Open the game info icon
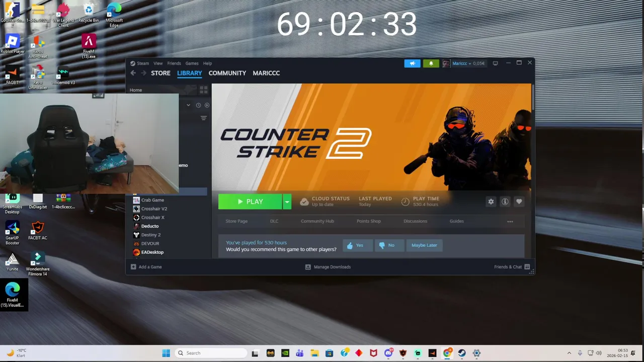Image resolution: width=644 pixels, height=362 pixels. coord(505,202)
